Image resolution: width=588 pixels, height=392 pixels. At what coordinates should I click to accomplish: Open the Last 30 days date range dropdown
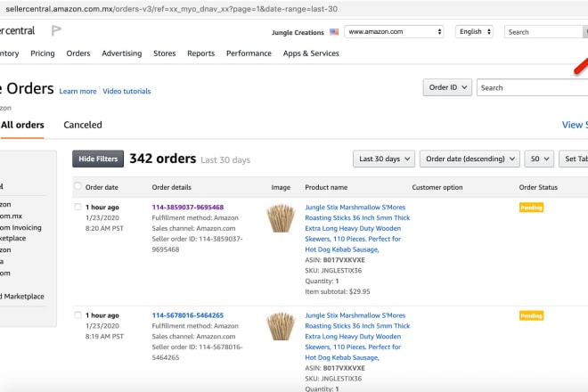384,159
